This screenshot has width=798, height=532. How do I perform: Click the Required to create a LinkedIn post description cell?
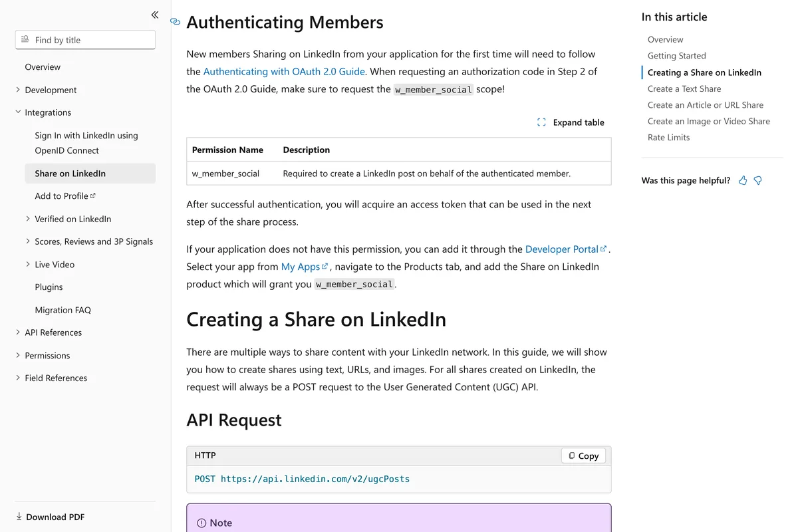[x=427, y=174]
